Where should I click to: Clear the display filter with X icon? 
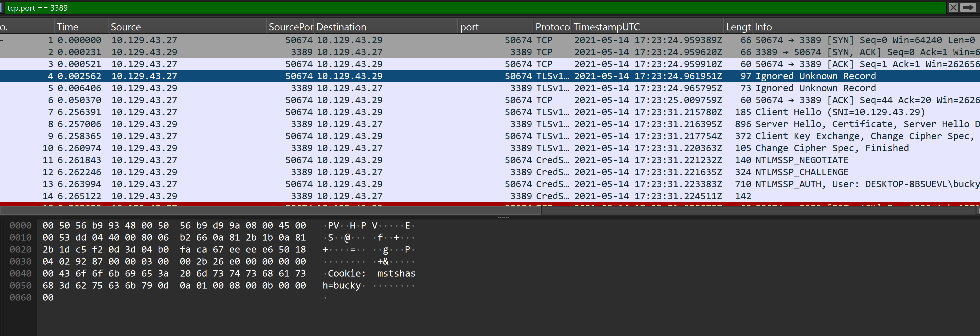953,8
